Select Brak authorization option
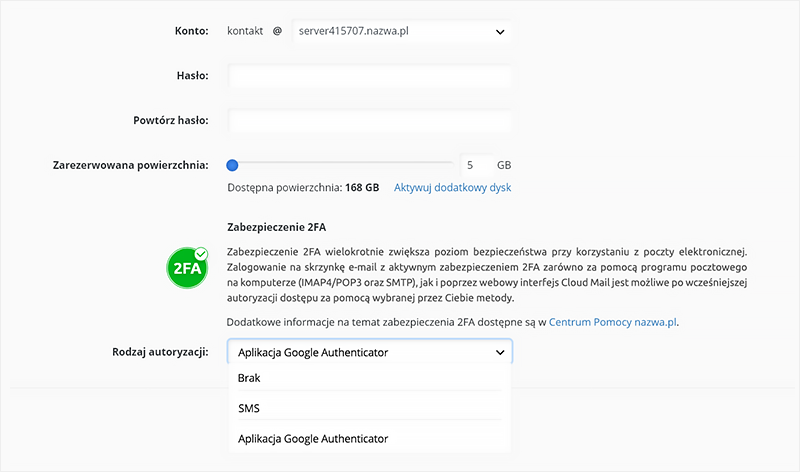Viewport: 800px width, 472px height. coord(369,378)
